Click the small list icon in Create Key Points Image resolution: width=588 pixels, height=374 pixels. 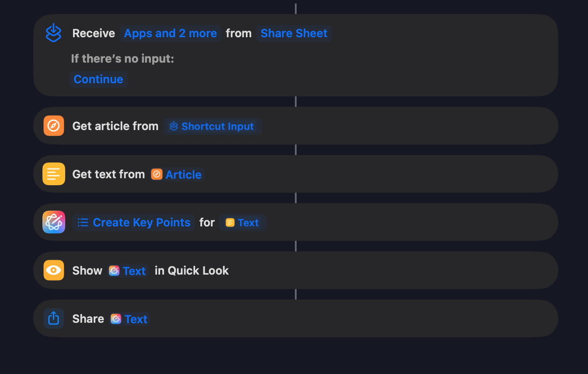coord(83,222)
